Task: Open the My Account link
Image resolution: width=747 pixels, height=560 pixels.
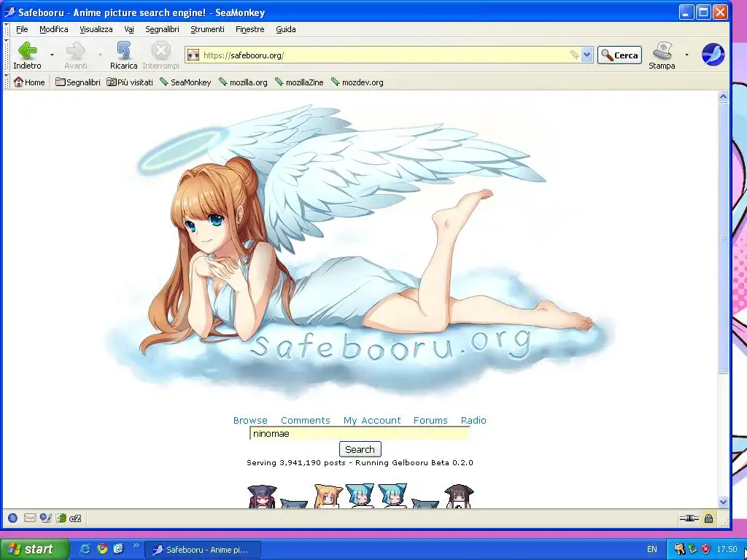Action: click(372, 421)
